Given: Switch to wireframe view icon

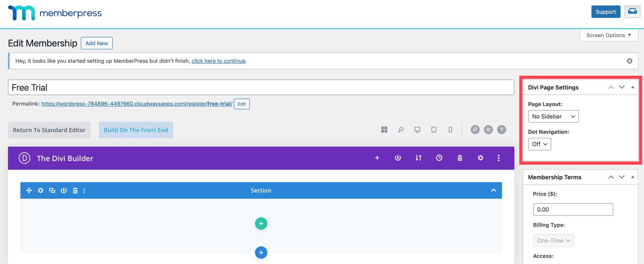Looking at the screenshot, I should click(x=384, y=130).
